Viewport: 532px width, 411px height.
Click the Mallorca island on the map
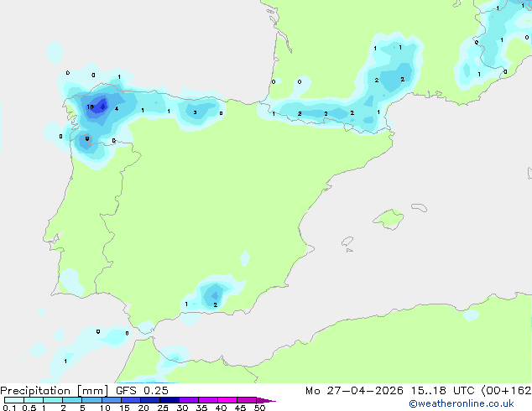389,220
